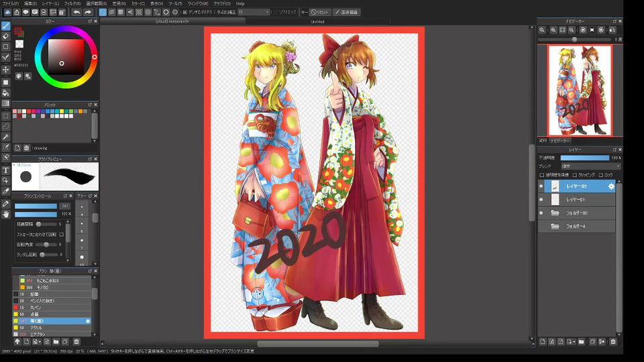Expand the フォルダー80 layer folder
The height and width of the screenshot is (362, 644).
tap(555, 213)
